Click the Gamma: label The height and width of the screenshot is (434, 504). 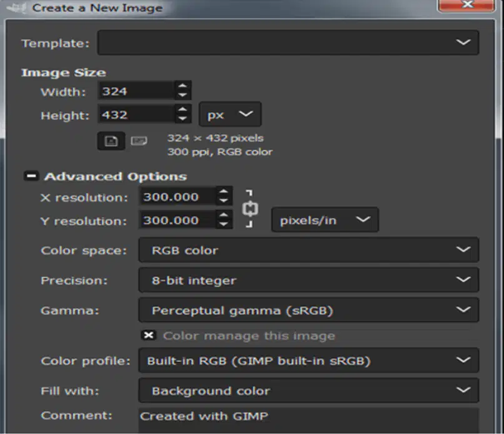[70, 310]
